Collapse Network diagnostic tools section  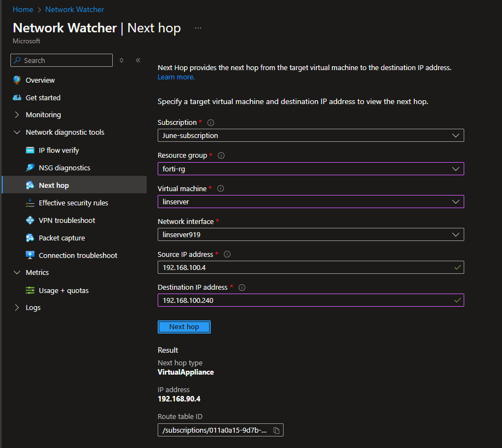pyautogui.click(x=17, y=132)
